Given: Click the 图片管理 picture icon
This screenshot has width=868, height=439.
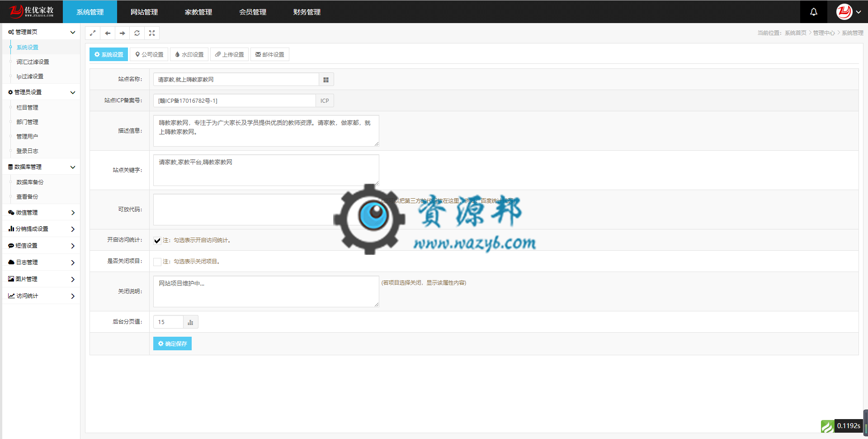Looking at the screenshot, I should click(x=11, y=279).
